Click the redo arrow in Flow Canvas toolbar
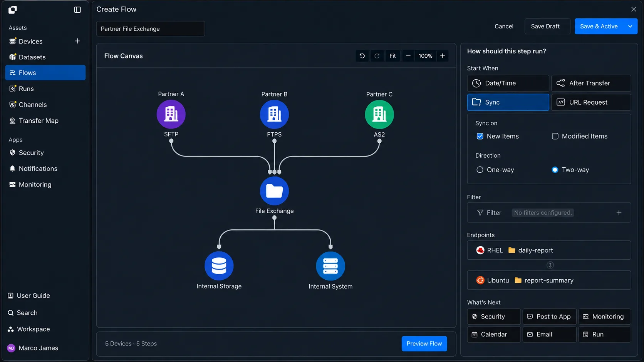Screen dimensions: 644x362 pos(377,56)
